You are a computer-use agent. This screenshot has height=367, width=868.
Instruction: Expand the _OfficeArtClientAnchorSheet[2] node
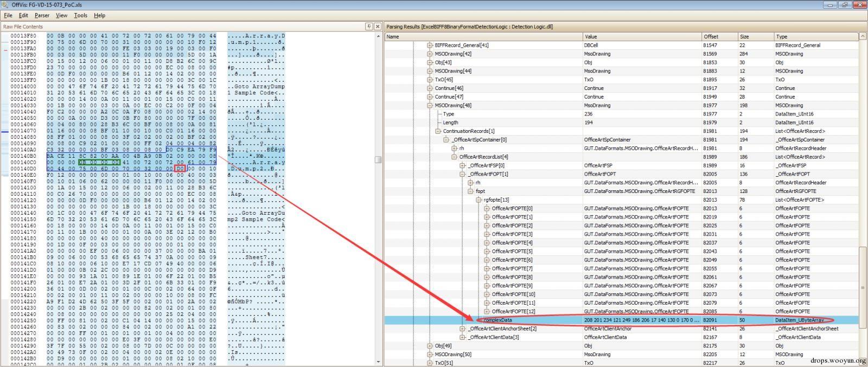click(x=462, y=329)
